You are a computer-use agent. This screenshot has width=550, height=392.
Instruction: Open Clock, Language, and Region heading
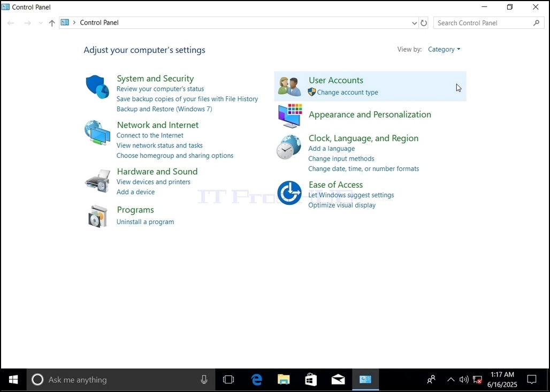(364, 138)
